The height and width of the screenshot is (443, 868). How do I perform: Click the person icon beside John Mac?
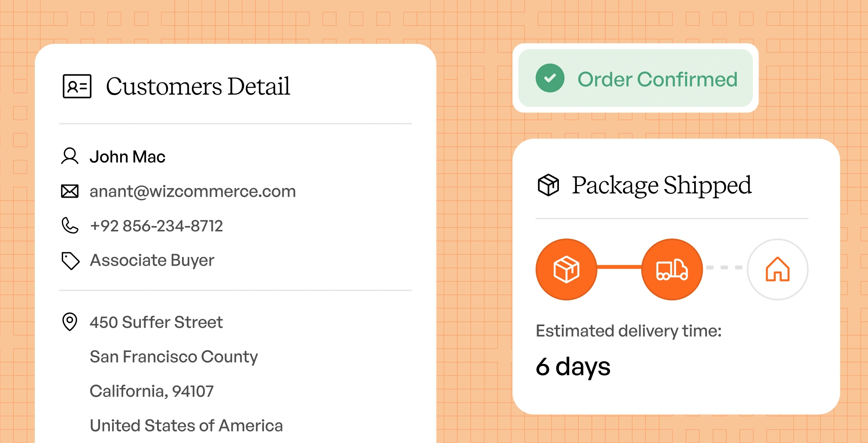[x=70, y=156]
